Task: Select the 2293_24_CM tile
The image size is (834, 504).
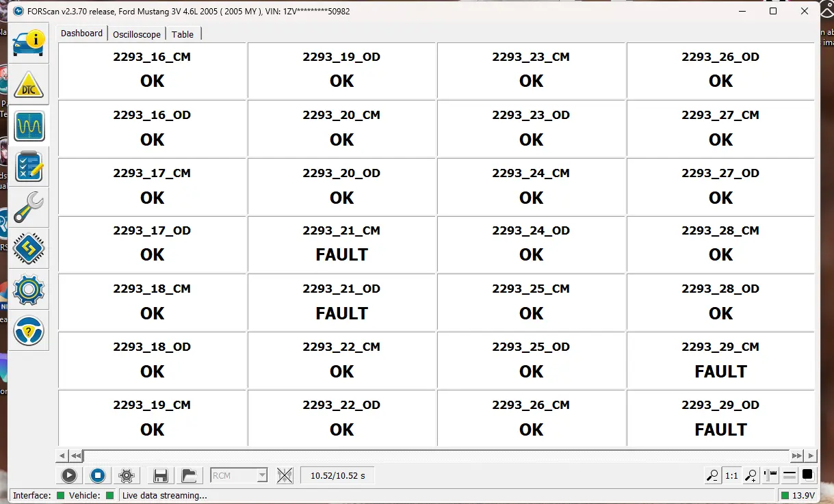Action: coord(531,186)
